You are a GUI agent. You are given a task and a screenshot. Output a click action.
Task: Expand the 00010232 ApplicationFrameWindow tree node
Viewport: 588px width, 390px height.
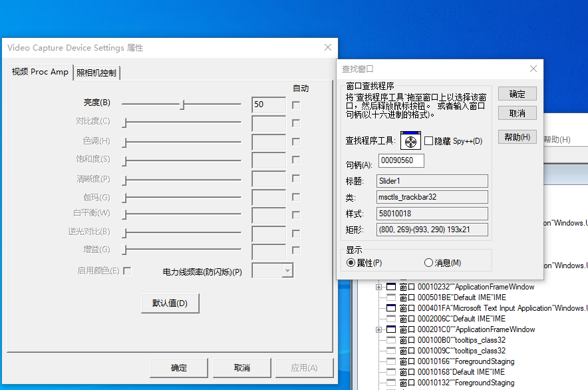378,287
